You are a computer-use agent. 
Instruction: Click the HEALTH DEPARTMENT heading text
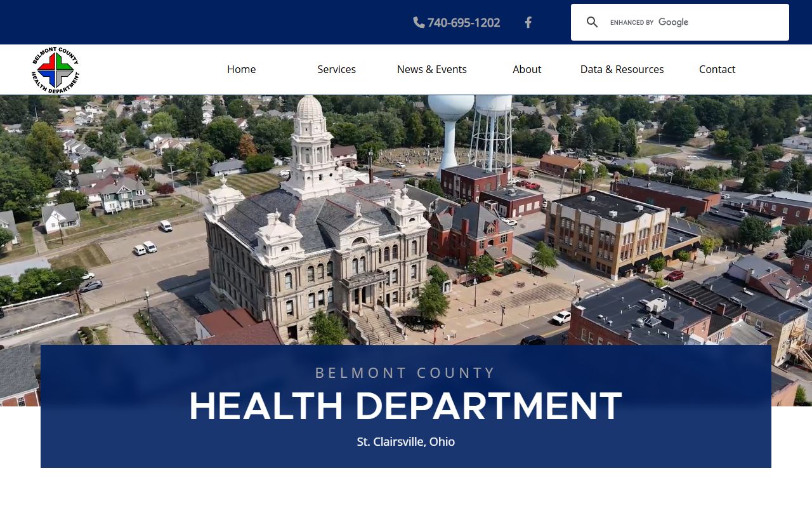pos(406,406)
